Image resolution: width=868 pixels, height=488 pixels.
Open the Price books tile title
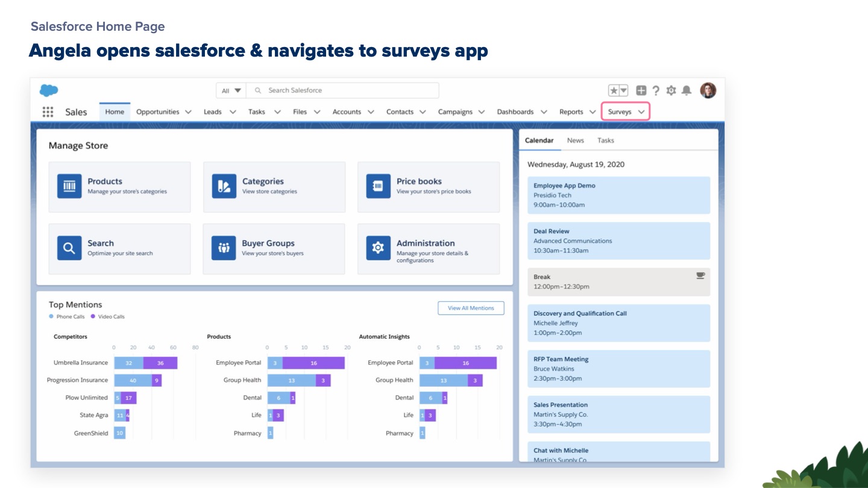click(419, 181)
